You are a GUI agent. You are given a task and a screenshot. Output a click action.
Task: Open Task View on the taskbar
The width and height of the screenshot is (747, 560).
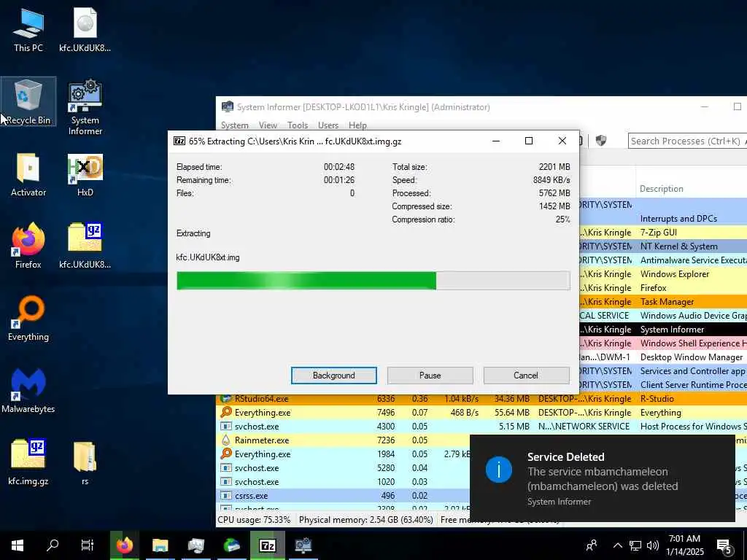pos(88,545)
